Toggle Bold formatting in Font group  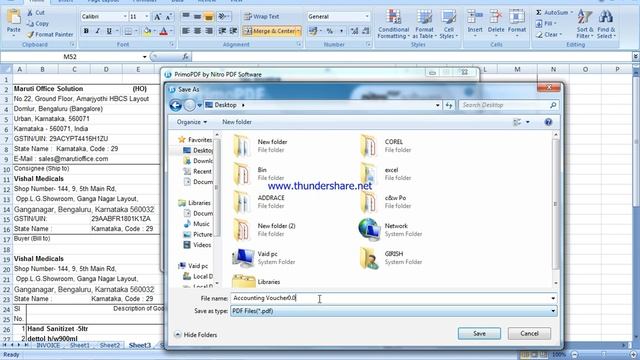pyautogui.click(x=86, y=31)
